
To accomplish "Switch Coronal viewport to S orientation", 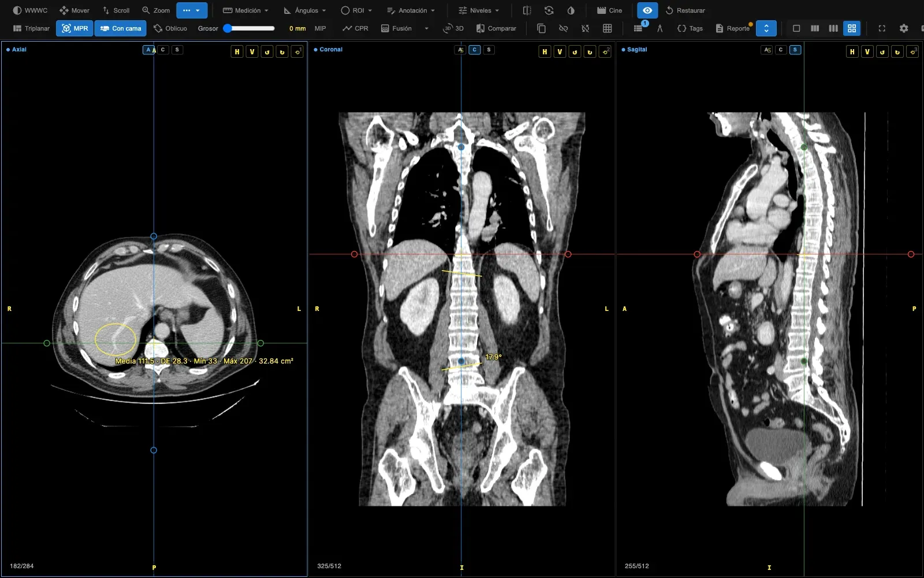I will tap(489, 50).
